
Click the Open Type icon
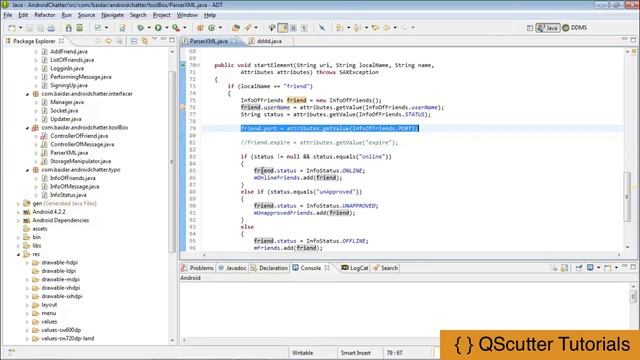point(236,28)
